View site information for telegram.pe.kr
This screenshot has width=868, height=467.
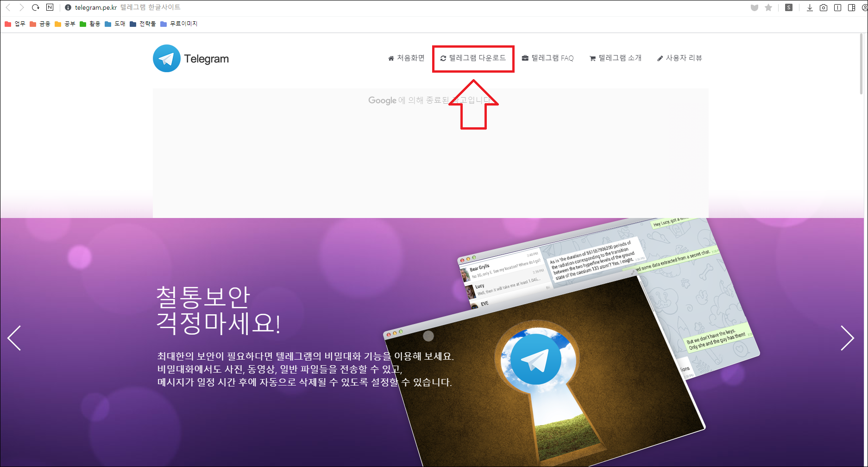click(x=68, y=7)
